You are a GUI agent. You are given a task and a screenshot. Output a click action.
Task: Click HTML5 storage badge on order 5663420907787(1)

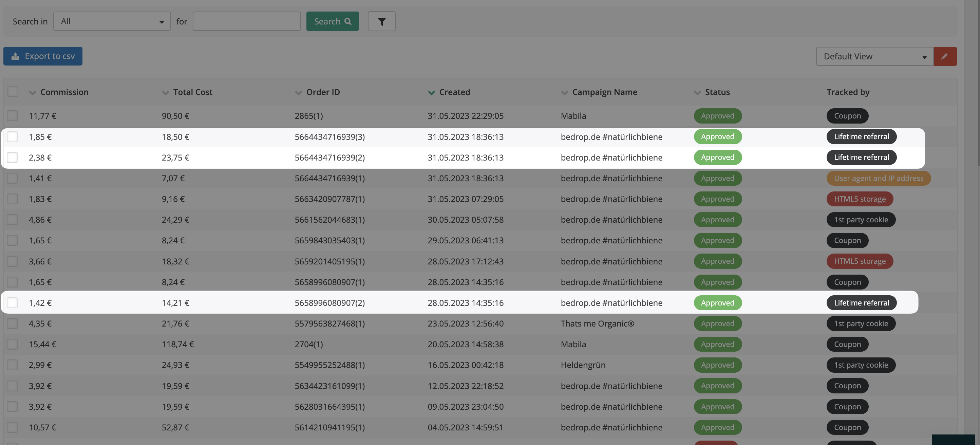860,199
